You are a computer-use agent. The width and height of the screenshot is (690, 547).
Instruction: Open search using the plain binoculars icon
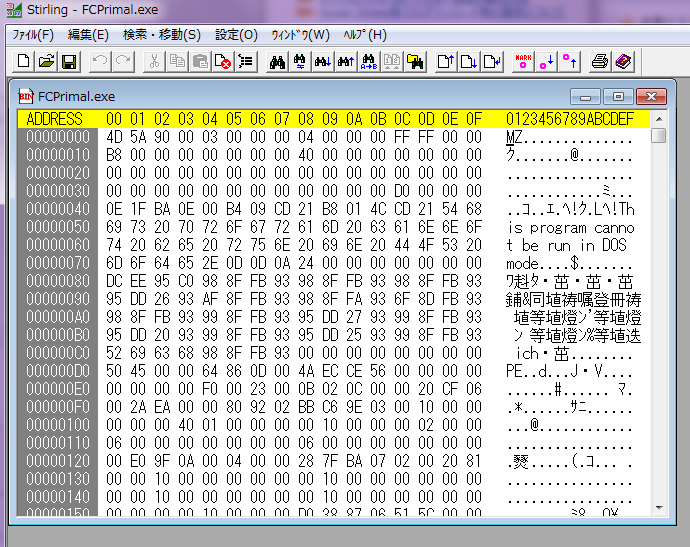coord(277,62)
